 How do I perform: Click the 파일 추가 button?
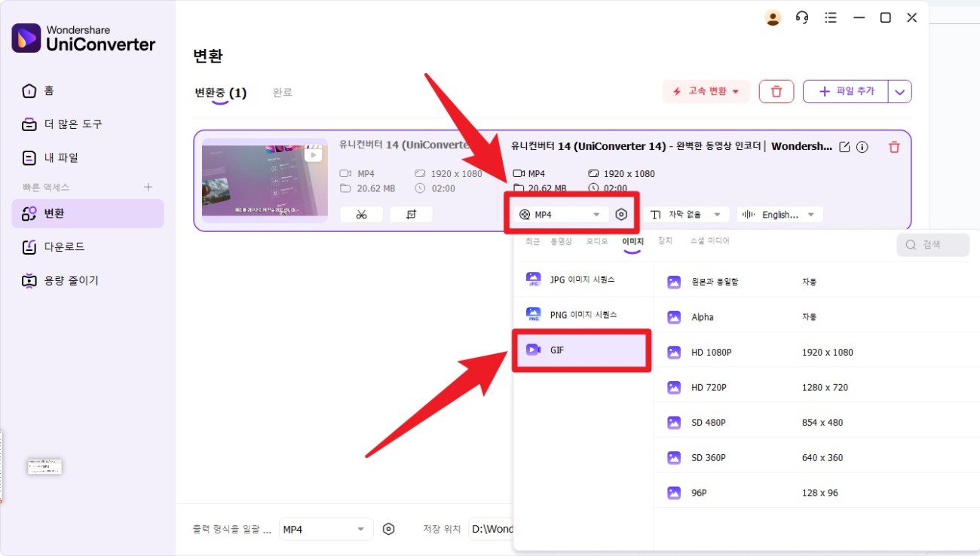[846, 91]
